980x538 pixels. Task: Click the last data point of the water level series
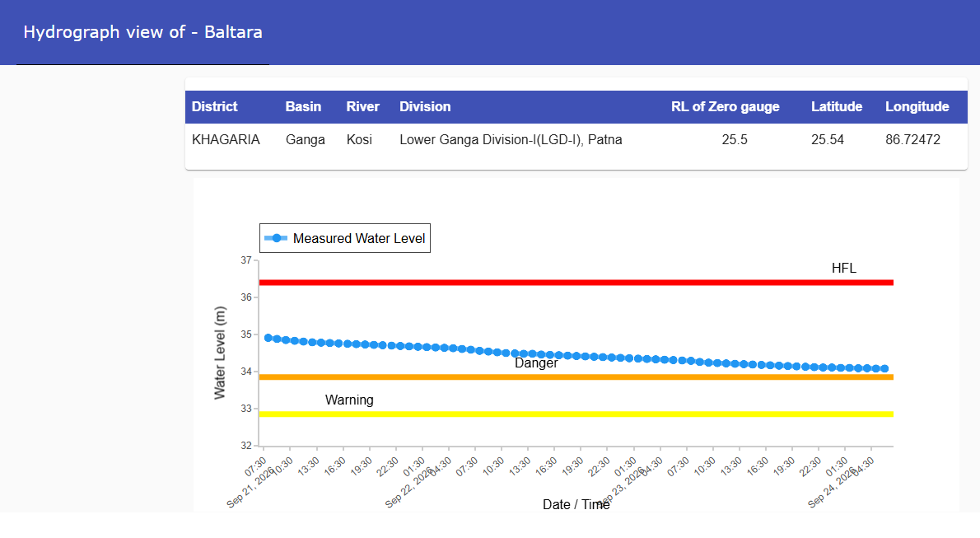pyautogui.click(x=884, y=369)
